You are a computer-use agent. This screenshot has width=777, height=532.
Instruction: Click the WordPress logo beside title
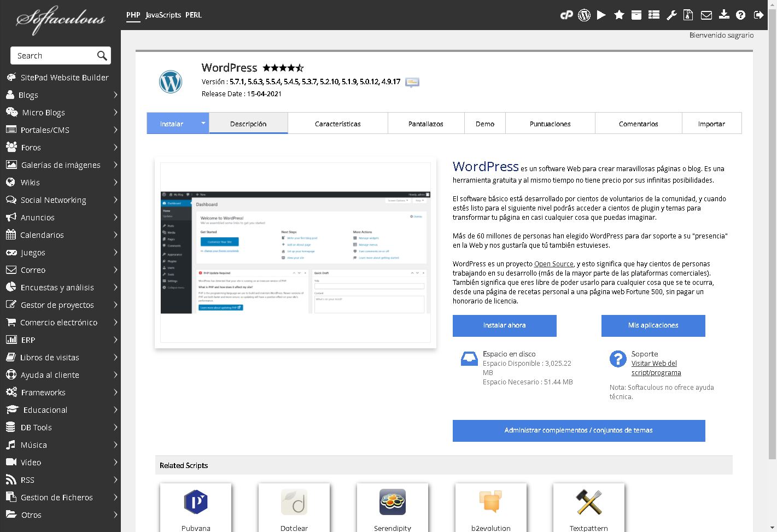click(x=171, y=82)
